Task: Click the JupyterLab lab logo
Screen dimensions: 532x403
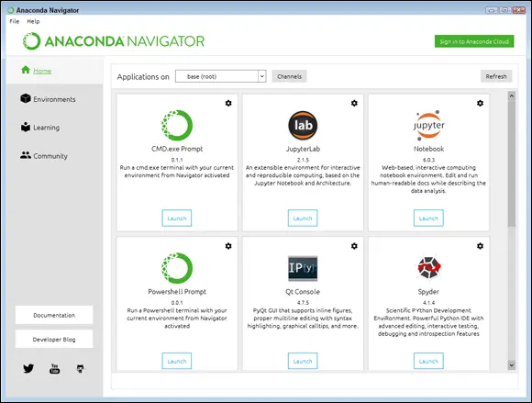Action: click(x=303, y=125)
